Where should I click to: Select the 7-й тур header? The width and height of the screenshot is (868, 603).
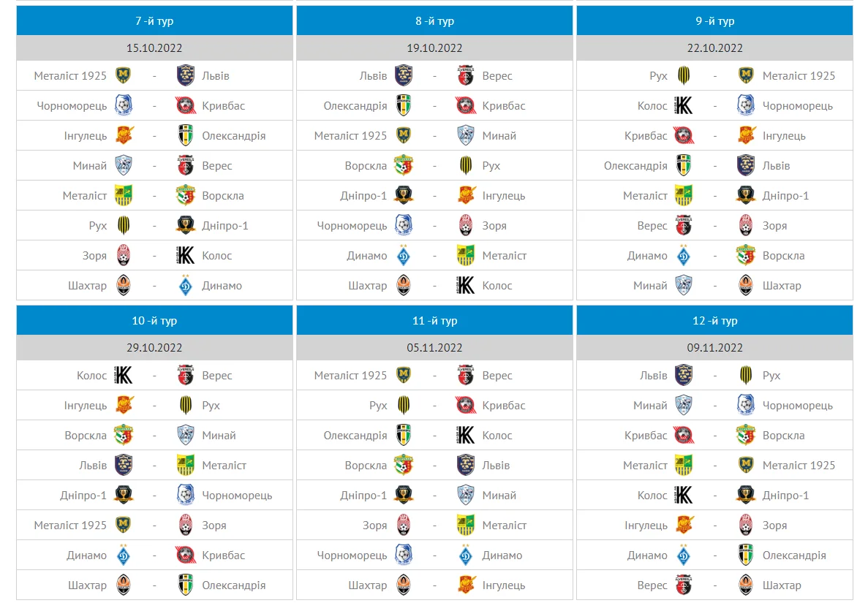[x=154, y=21]
